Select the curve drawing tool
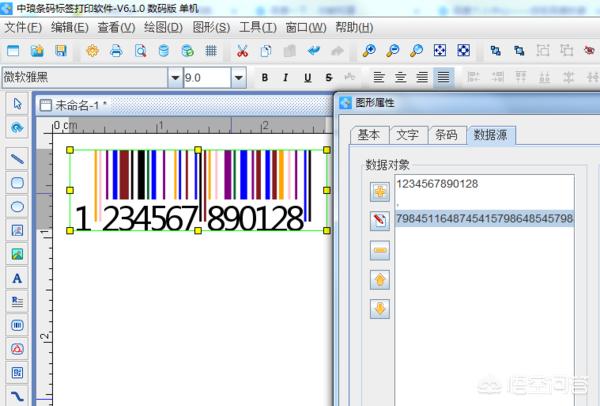 [17, 396]
